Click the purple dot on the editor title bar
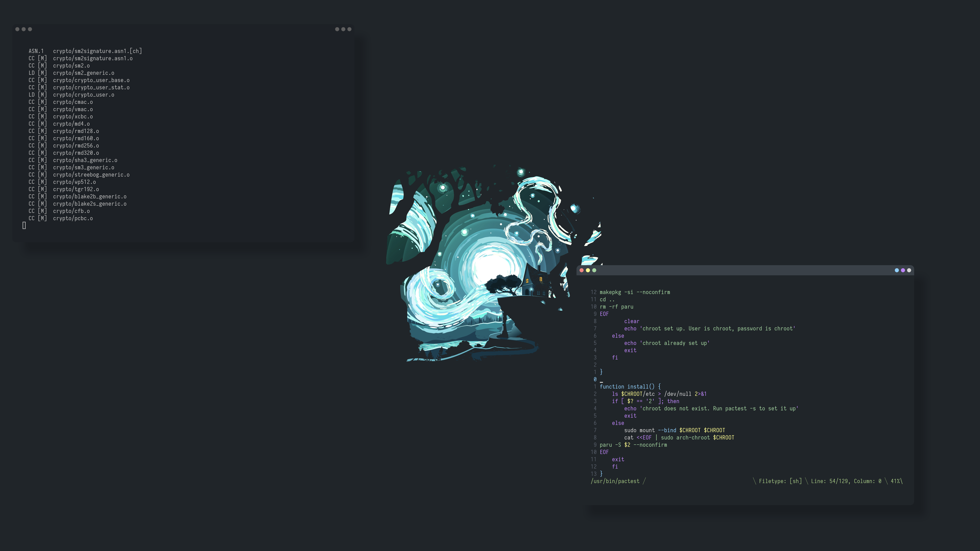This screenshot has height=551, width=980. coord(903,270)
